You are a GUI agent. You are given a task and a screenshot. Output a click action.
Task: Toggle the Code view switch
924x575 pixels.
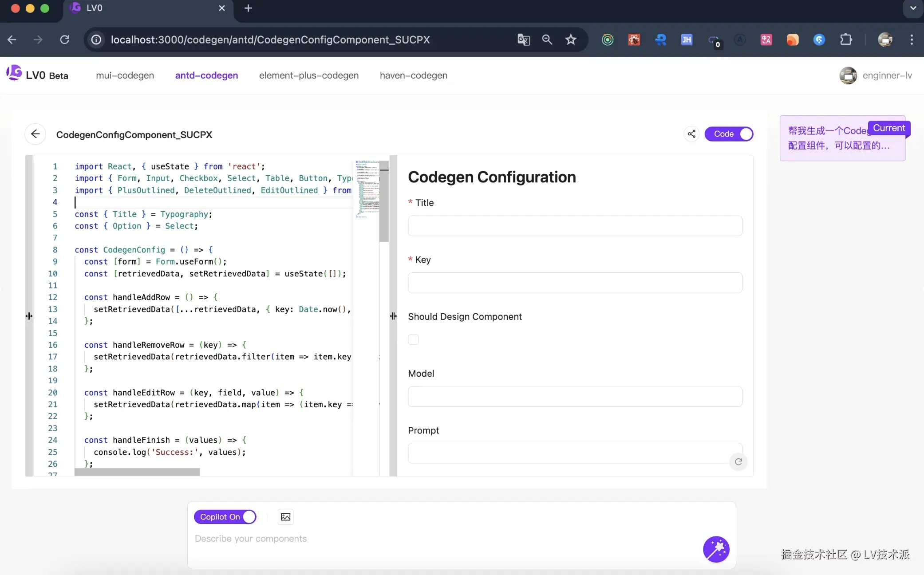729,134
